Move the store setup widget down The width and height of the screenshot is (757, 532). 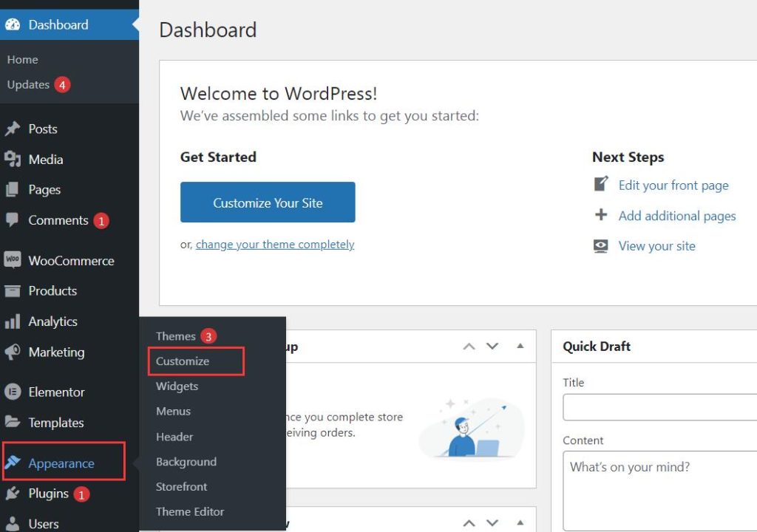(x=492, y=346)
